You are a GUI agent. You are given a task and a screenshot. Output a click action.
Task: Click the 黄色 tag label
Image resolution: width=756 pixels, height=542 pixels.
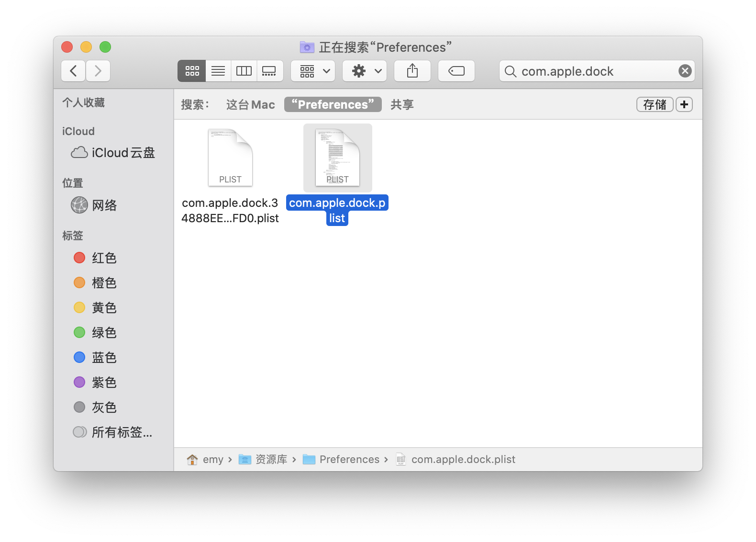[104, 308]
